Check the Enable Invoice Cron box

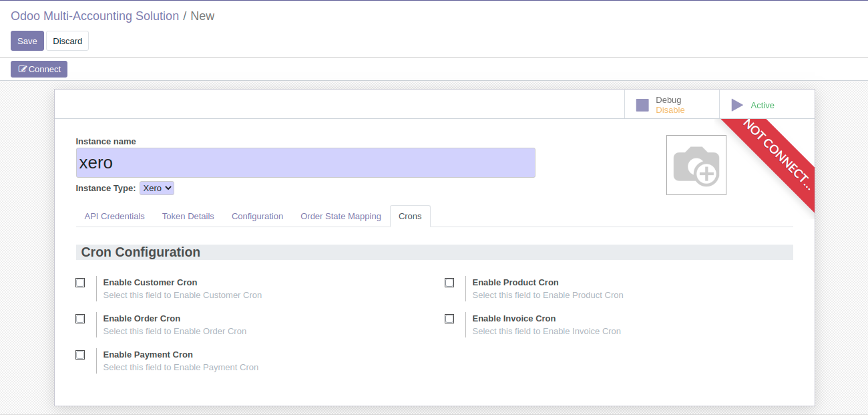(449, 319)
